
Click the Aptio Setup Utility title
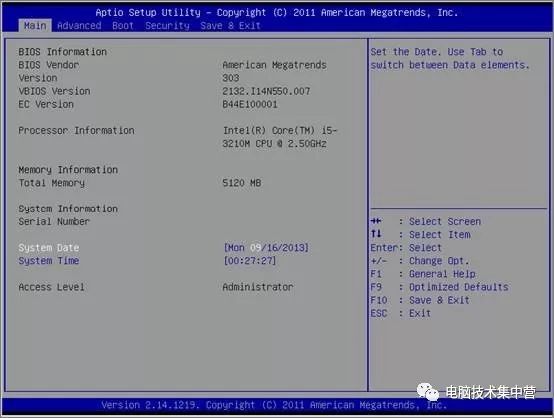pos(277,13)
